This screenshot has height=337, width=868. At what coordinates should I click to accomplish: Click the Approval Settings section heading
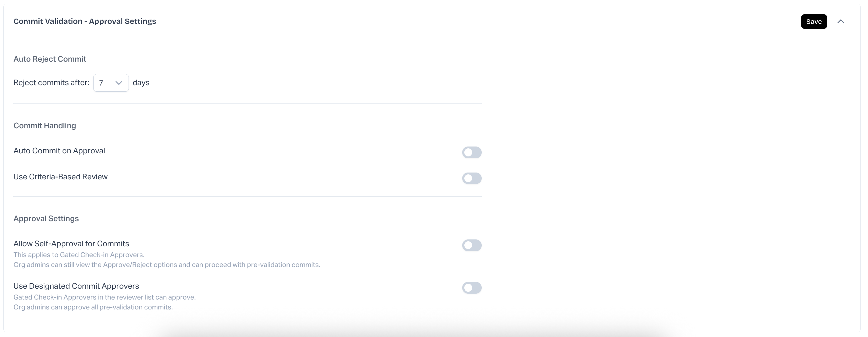click(x=46, y=219)
